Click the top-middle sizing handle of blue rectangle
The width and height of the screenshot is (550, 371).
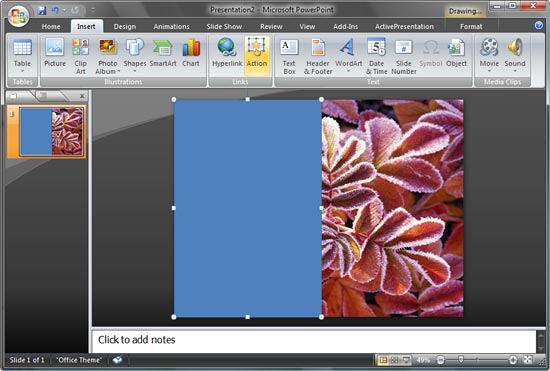pyautogui.click(x=248, y=100)
